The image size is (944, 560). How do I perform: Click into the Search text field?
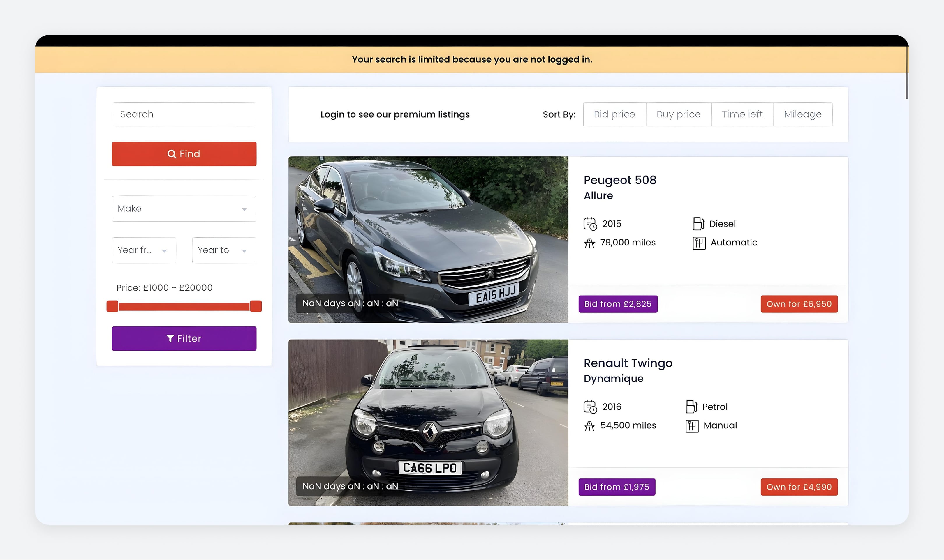coord(184,114)
